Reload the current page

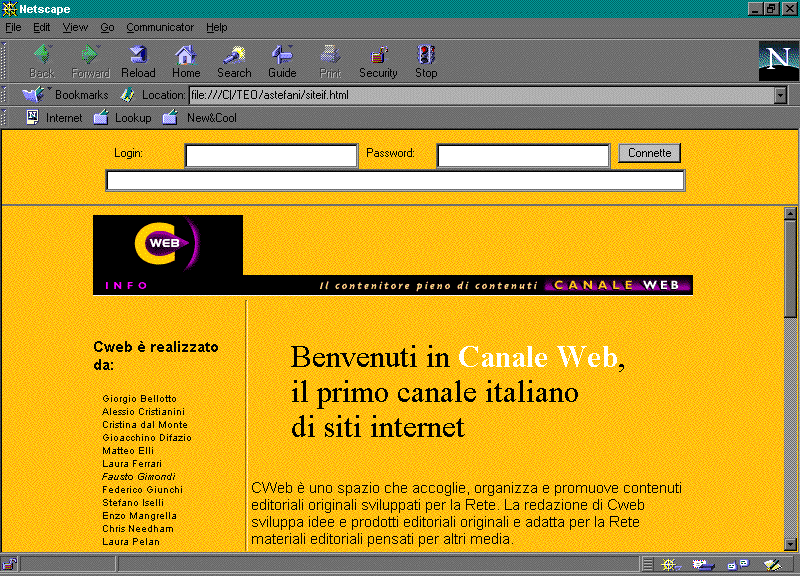pos(138,61)
